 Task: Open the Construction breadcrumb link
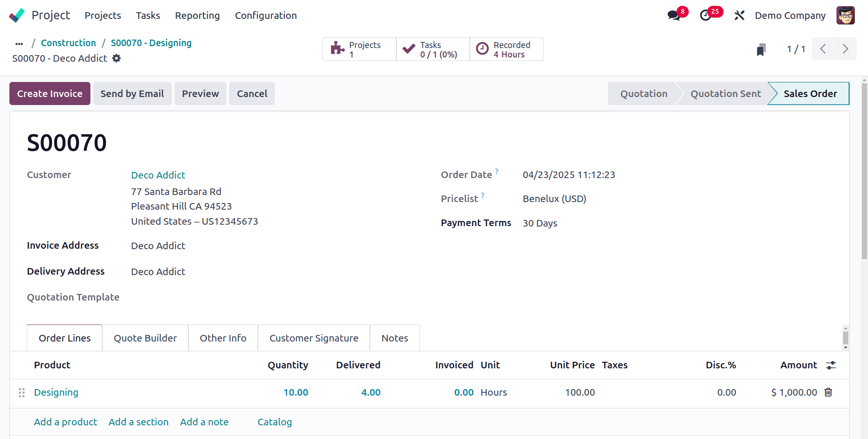click(68, 43)
